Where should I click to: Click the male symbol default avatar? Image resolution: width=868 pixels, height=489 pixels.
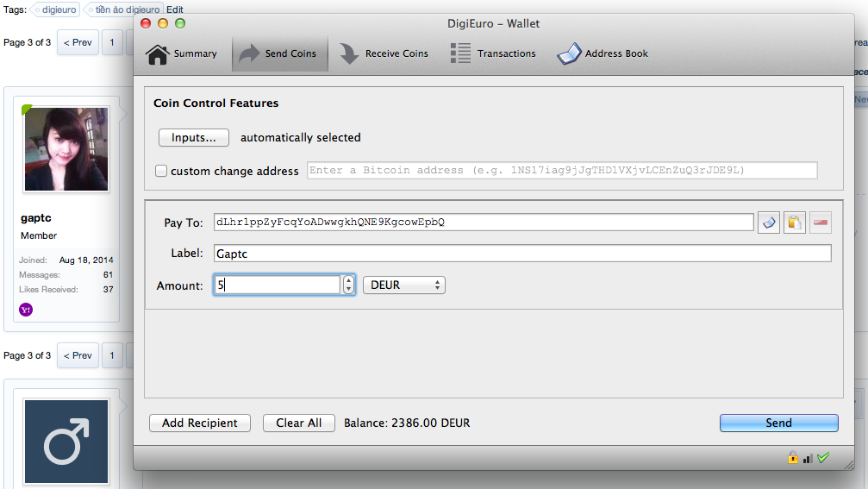[66, 442]
